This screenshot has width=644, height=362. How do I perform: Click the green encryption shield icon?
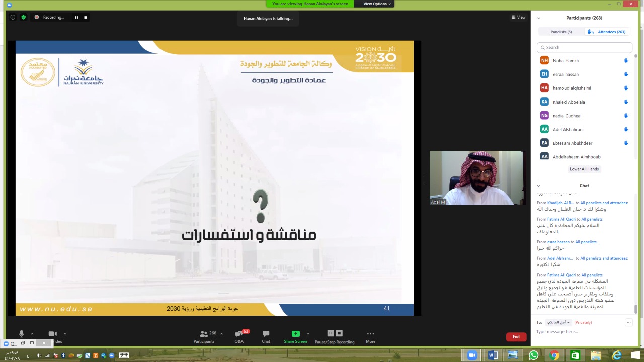23,17
